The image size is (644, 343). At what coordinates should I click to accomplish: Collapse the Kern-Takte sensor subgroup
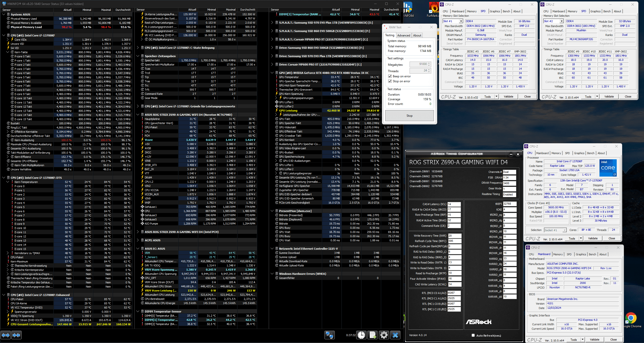pyautogui.click(x=8, y=52)
